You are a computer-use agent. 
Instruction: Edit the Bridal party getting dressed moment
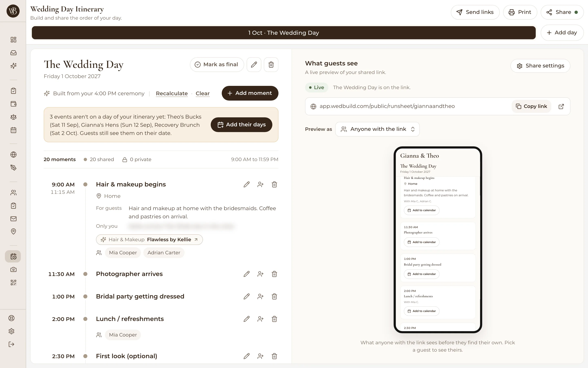247,296
